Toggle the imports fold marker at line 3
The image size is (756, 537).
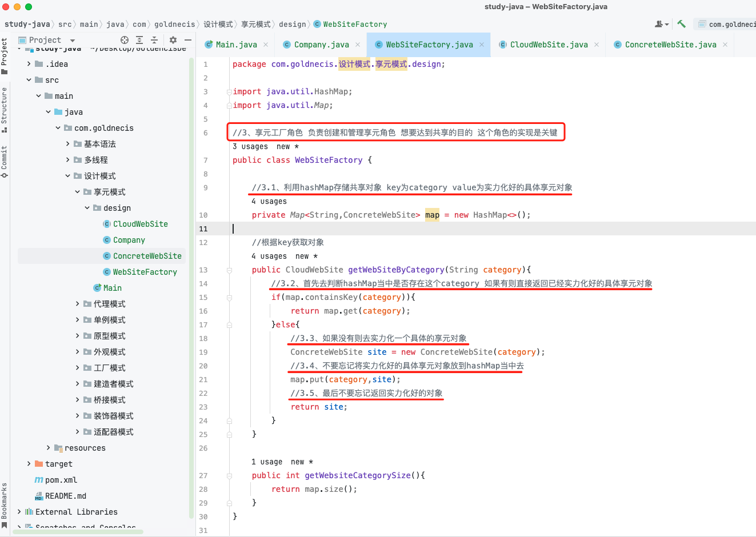pyautogui.click(x=229, y=91)
